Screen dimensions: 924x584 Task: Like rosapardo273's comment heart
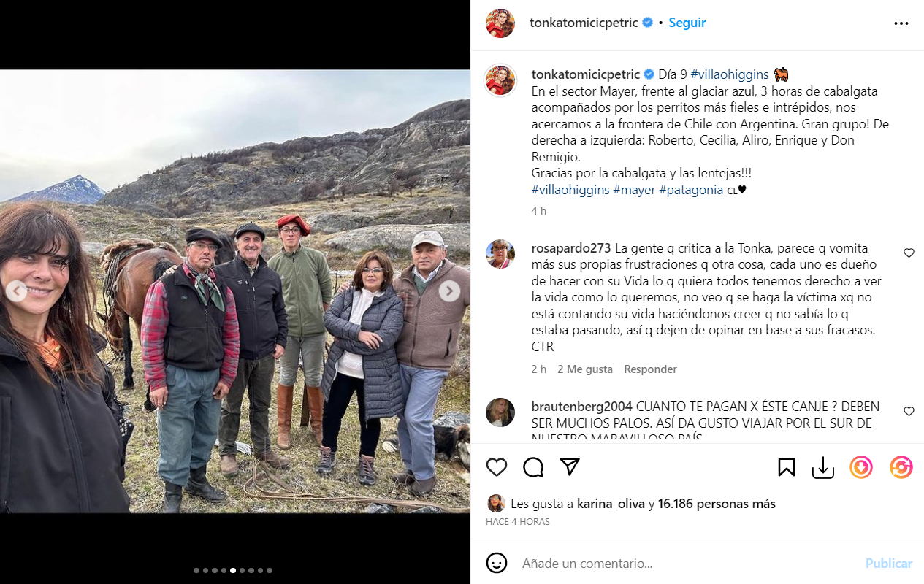click(x=909, y=253)
